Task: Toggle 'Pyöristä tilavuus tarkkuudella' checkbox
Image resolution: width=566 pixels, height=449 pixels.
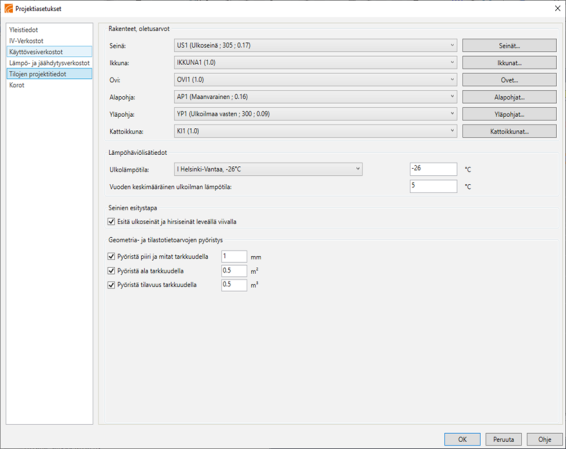Action: tap(111, 285)
